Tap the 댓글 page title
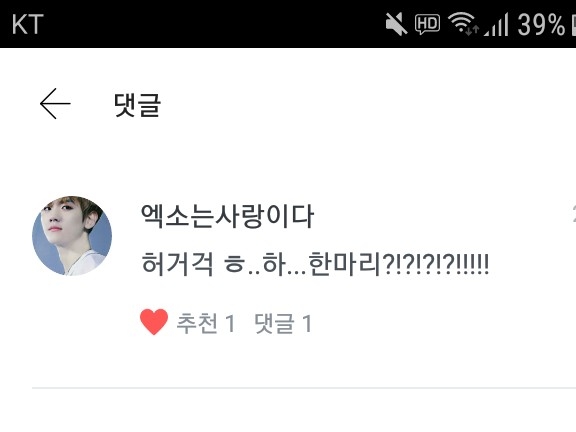This screenshot has width=576, height=432. (137, 105)
